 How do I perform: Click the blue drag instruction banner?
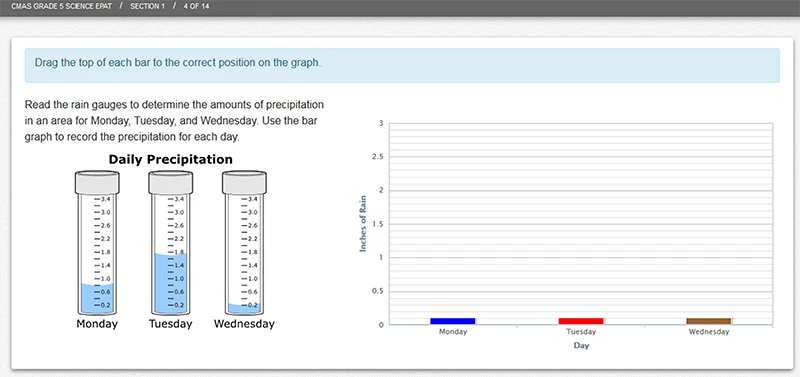(402, 65)
